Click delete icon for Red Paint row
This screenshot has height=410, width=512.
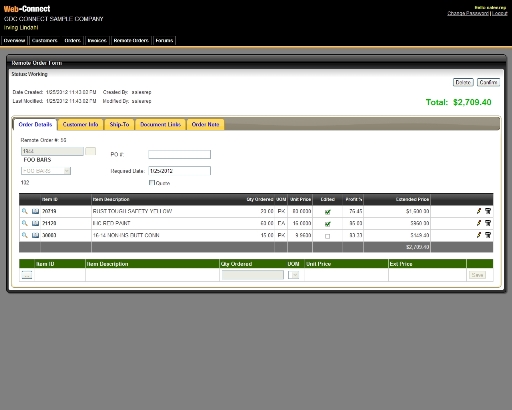point(488,223)
